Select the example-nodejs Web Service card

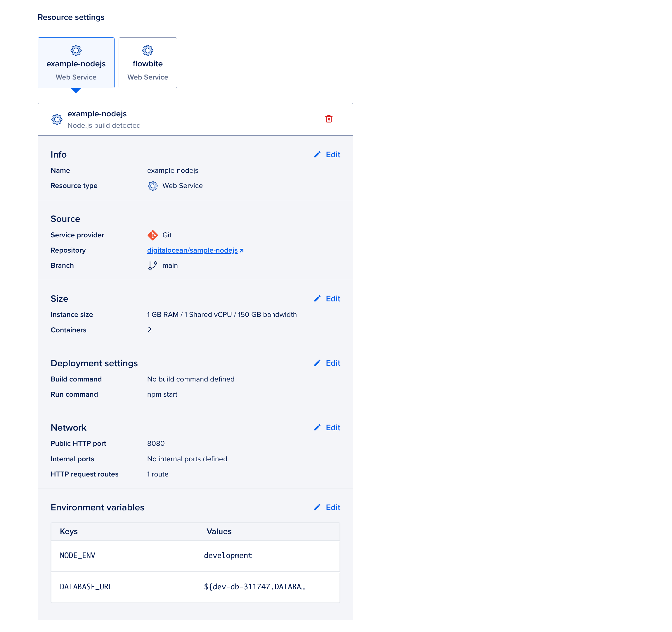pos(76,63)
